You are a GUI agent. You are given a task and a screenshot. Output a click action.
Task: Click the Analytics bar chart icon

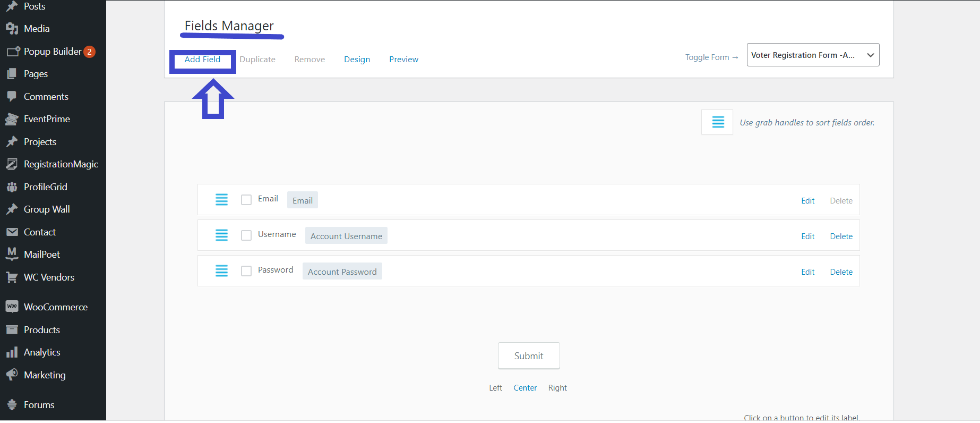click(12, 352)
